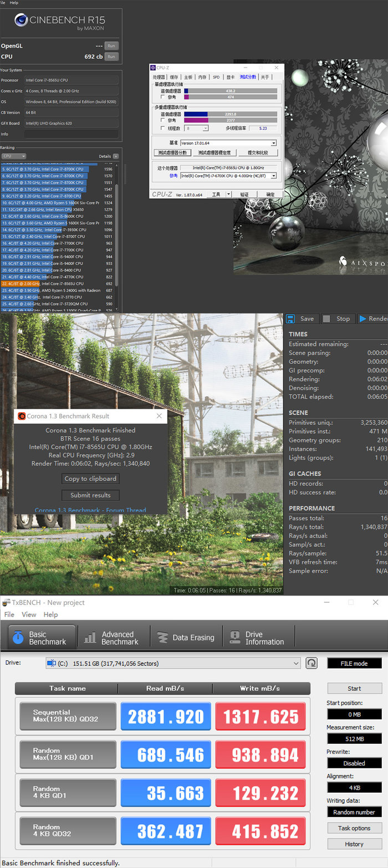Click the refresh drive list icon button
Screen dimensions: 388x868
click(312, 663)
